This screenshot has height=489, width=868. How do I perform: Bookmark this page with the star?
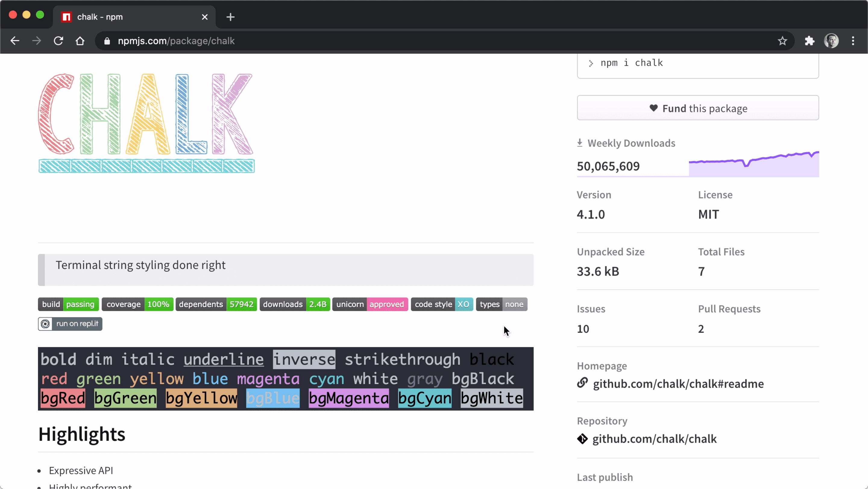coord(782,41)
